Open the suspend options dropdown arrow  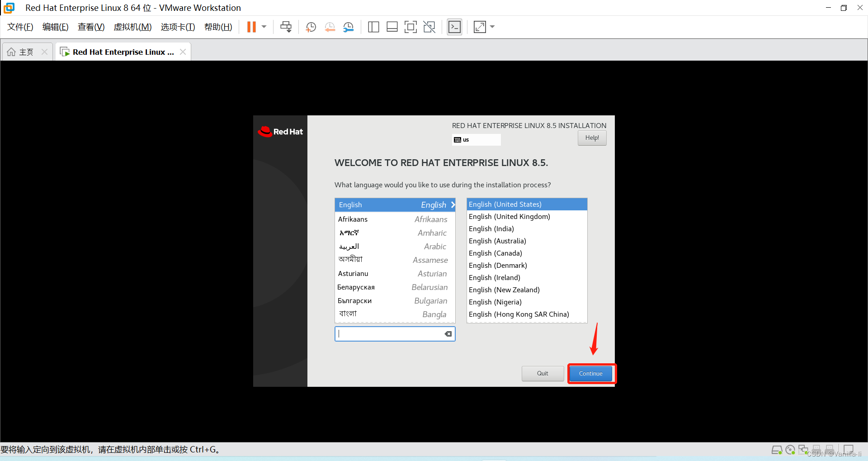point(264,27)
